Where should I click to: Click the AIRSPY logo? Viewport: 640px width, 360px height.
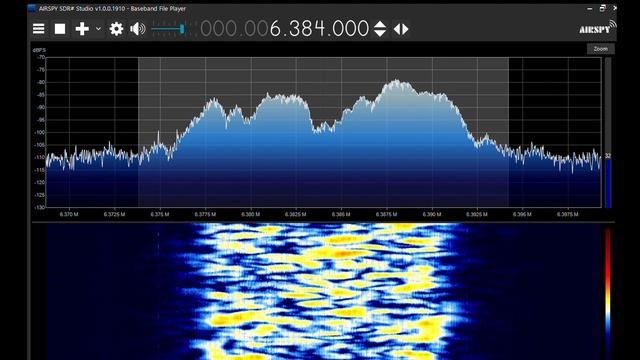[x=598, y=27]
